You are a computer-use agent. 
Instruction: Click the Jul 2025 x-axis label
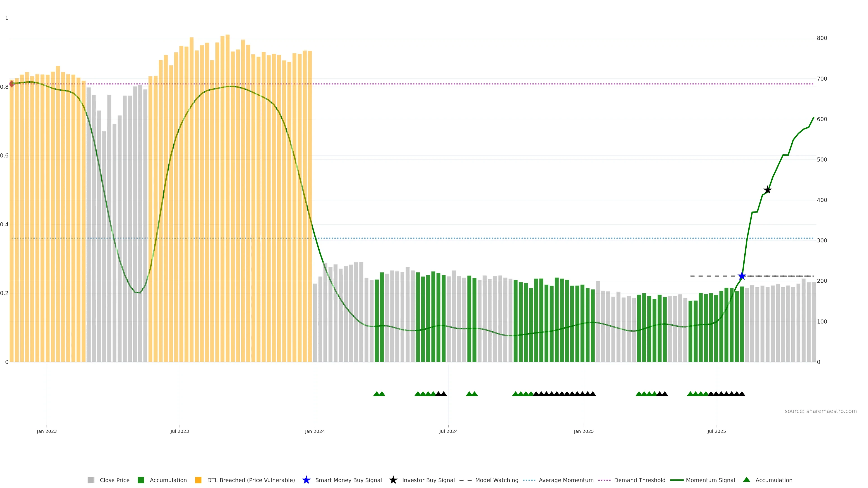tap(716, 431)
